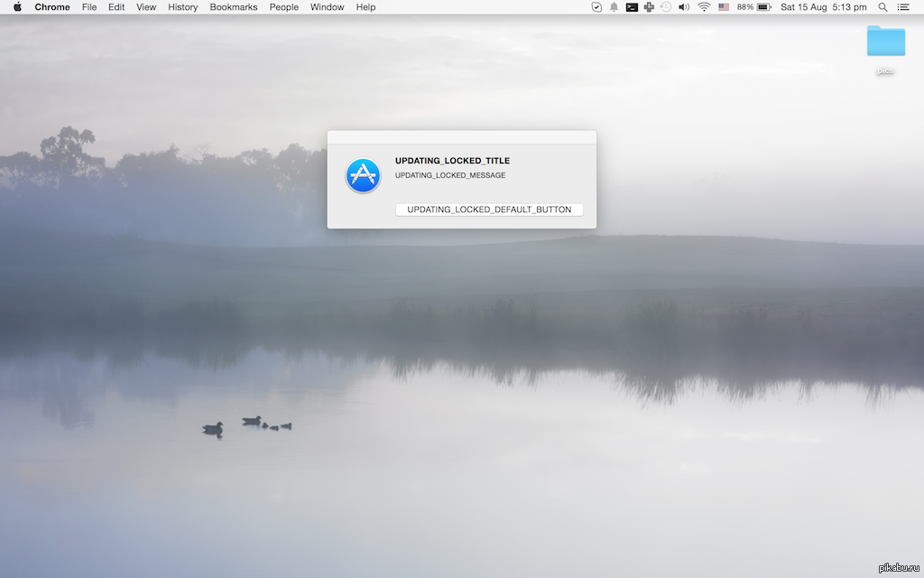Image resolution: width=924 pixels, height=578 pixels.
Task: Click the App Store icon in dialog
Action: (363, 175)
